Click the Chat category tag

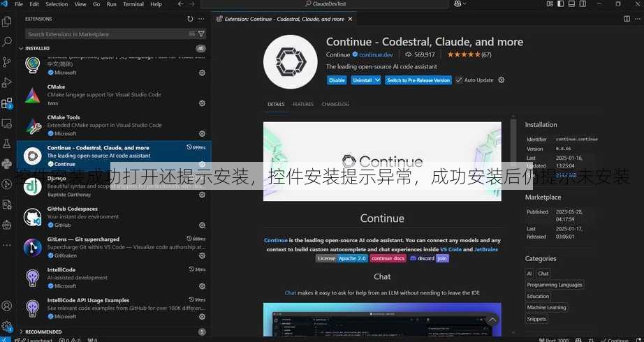click(x=543, y=274)
